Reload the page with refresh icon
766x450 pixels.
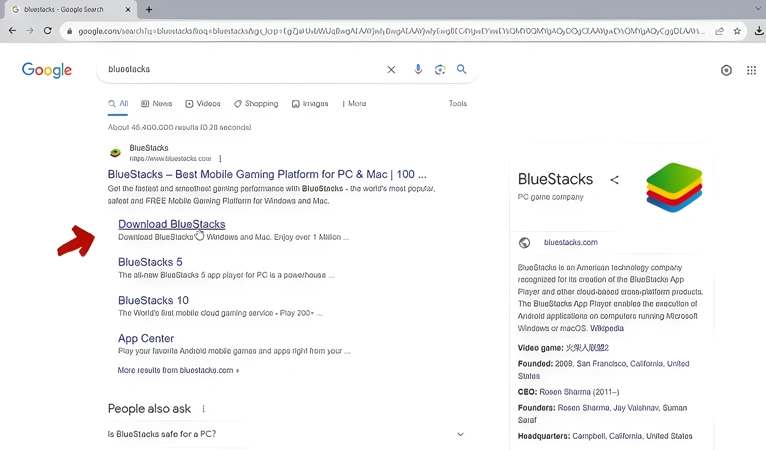pyautogui.click(x=47, y=31)
